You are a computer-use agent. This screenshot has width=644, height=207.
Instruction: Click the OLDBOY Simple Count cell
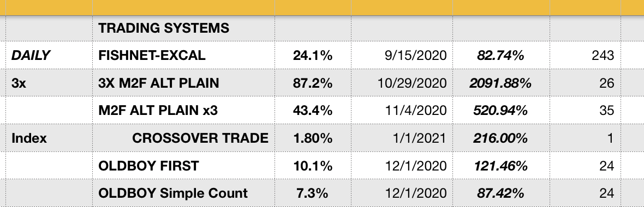(183, 193)
